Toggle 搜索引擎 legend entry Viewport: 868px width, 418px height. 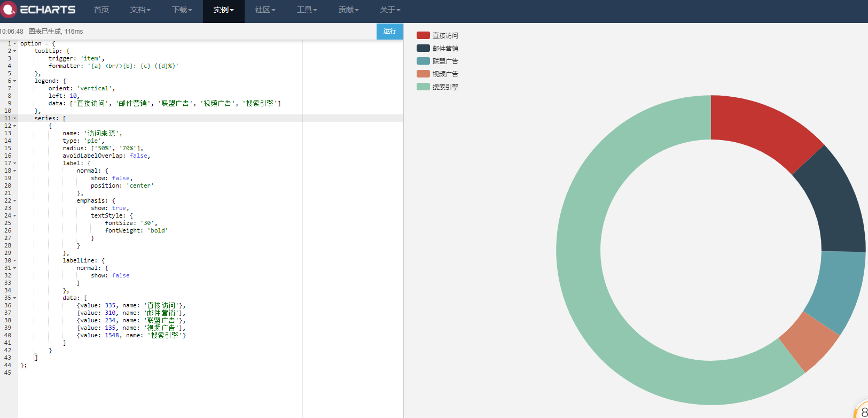tap(437, 87)
